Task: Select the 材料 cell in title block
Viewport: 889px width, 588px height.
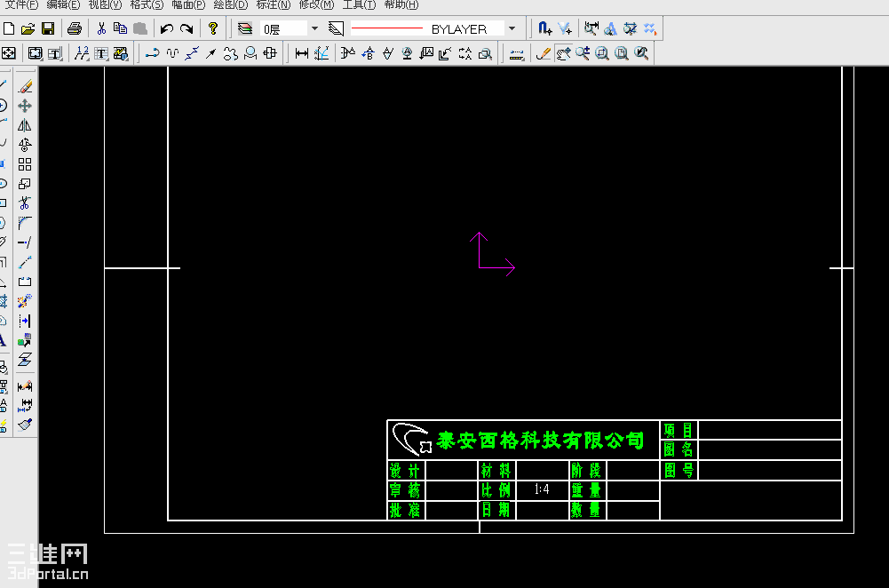Action: (x=496, y=470)
